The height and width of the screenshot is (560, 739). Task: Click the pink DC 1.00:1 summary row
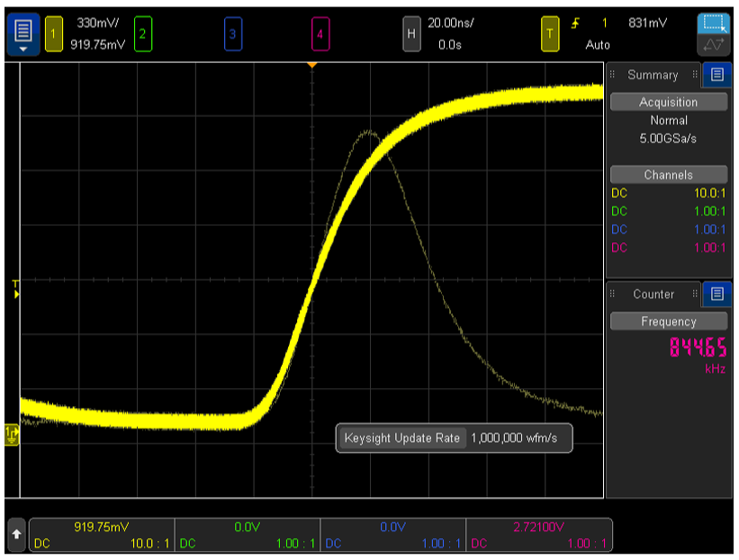[668, 248]
